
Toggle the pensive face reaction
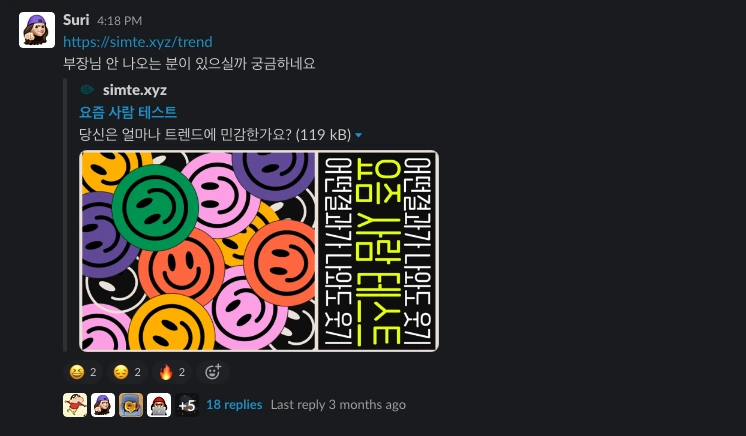click(x=127, y=372)
